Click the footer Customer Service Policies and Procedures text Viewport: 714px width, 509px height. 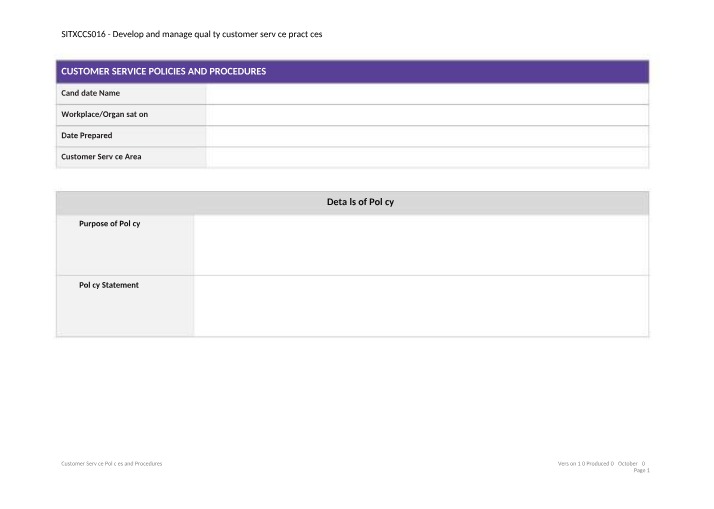[x=112, y=463]
